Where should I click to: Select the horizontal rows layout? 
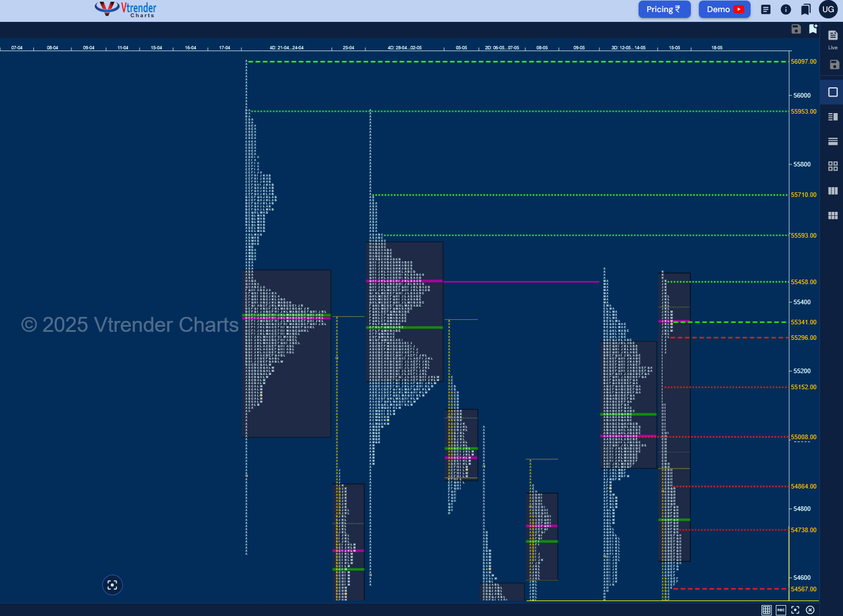click(833, 141)
